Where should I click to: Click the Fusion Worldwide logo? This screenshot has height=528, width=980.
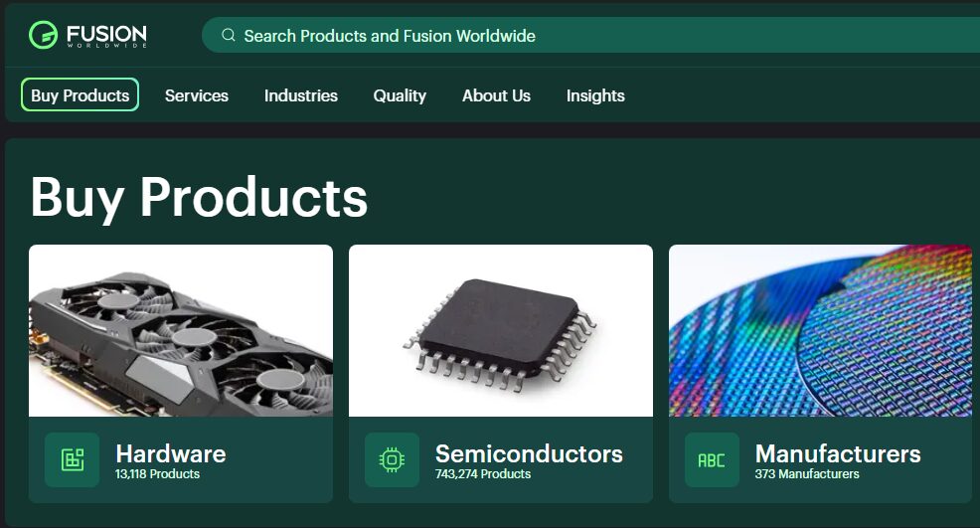[87, 35]
